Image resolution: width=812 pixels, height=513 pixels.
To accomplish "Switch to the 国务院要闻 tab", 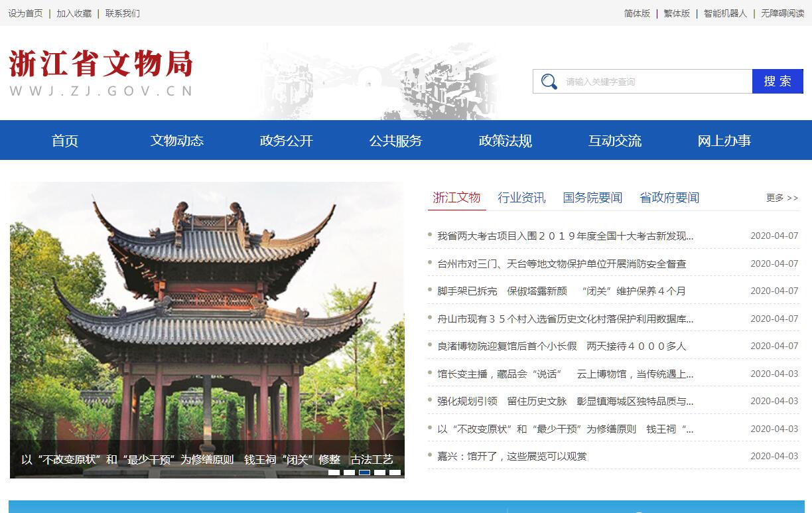I will tap(592, 198).
